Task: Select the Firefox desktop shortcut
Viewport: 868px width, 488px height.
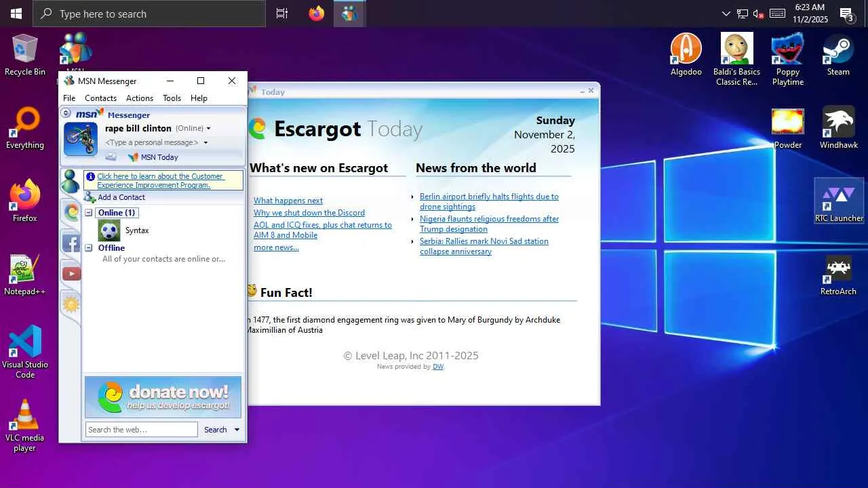Action: point(25,201)
